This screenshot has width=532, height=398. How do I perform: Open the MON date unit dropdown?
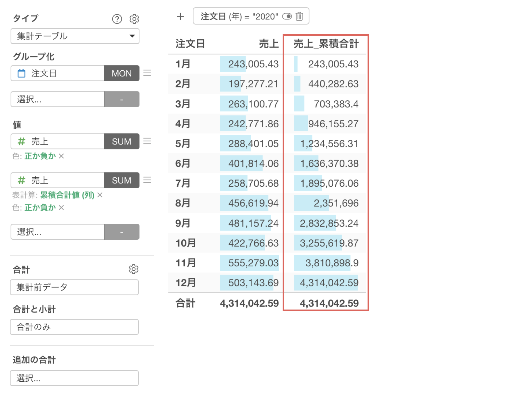coord(122,73)
